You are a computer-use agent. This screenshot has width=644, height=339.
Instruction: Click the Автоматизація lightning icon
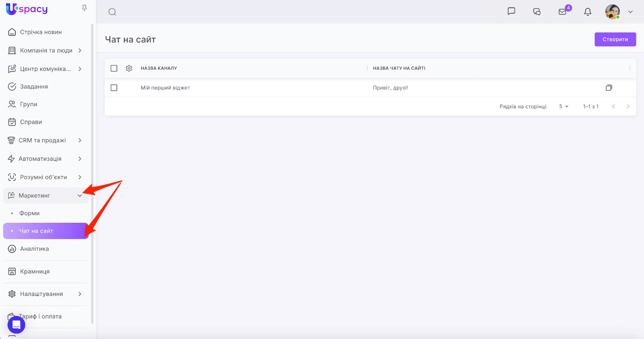pyautogui.click(x=11, y=159)
